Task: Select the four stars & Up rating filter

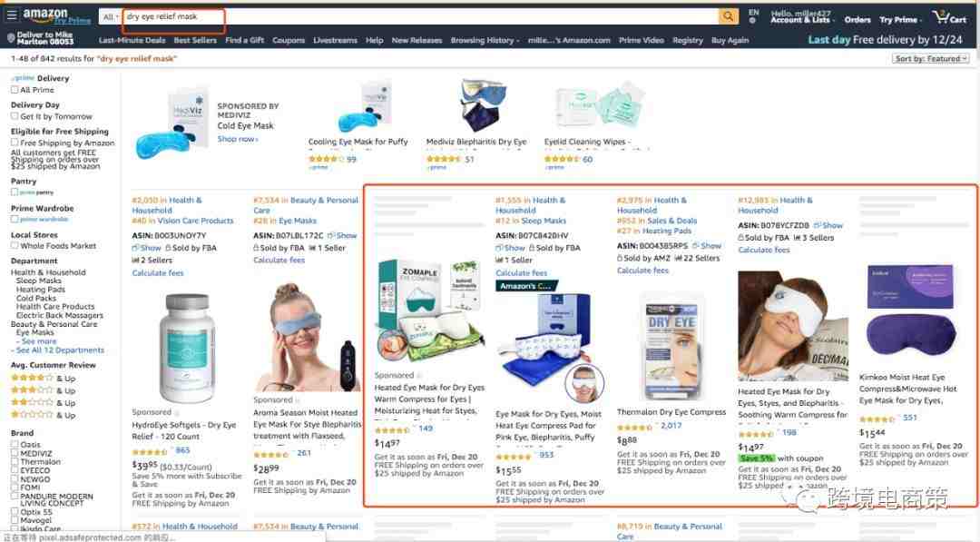Action: (x=33, y=379)
